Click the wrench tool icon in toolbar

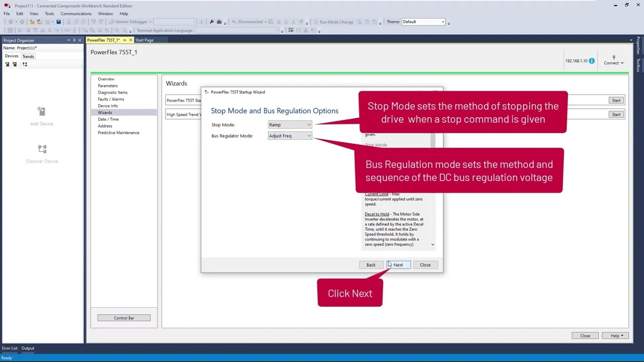[212, 22]
